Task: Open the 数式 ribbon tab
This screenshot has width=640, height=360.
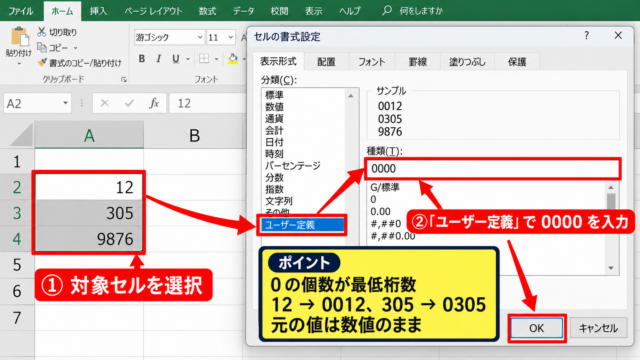Action: click(x=207, y=11)
